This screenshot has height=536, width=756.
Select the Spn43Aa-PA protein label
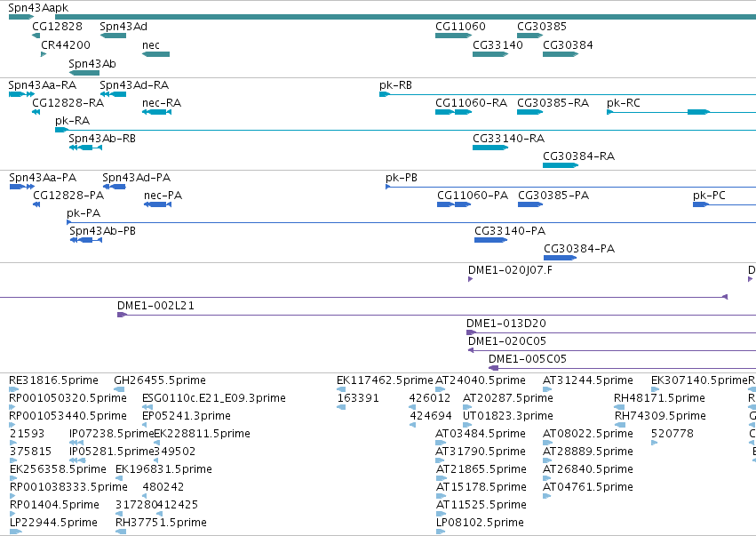point(43,178)
